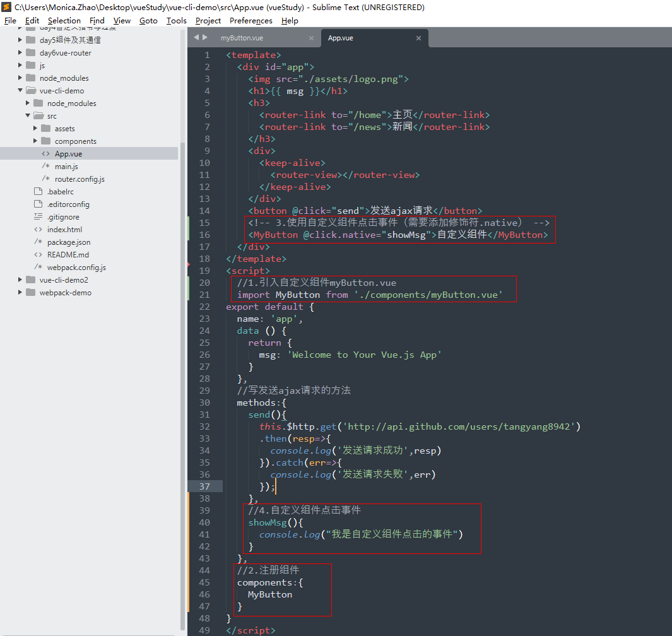Click the js folder icon

click(x=30, y=65)
